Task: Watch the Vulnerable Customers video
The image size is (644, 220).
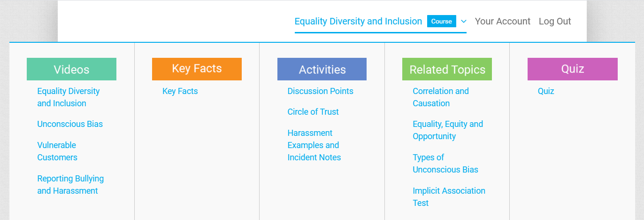Action: click(x=57, y=151)
